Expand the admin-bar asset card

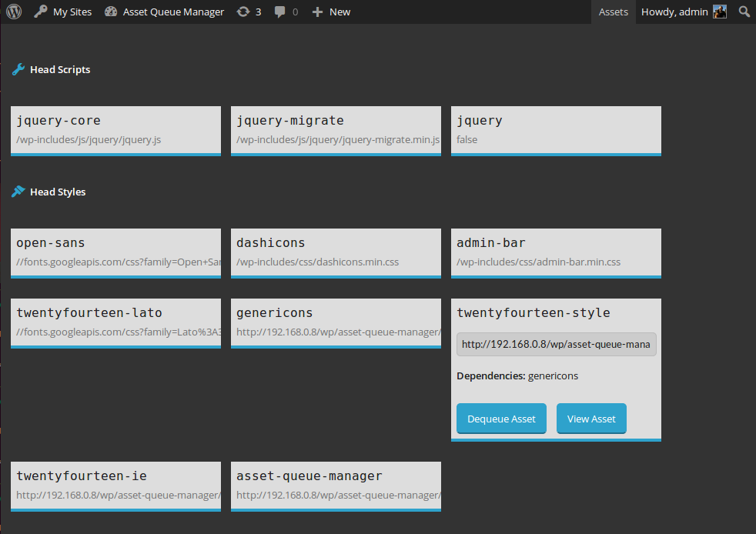tap(556, 253)
